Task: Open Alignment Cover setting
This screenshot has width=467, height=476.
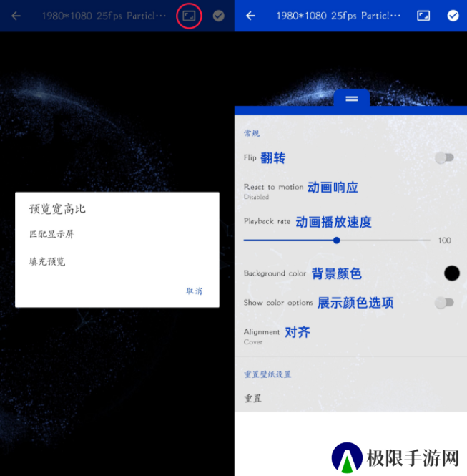Action: (x=350, y=336)
